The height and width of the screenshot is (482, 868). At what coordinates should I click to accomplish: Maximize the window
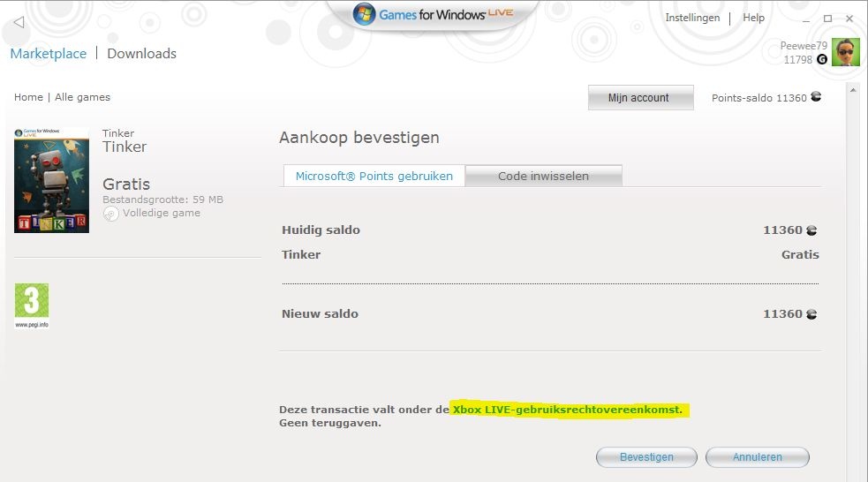827,19
